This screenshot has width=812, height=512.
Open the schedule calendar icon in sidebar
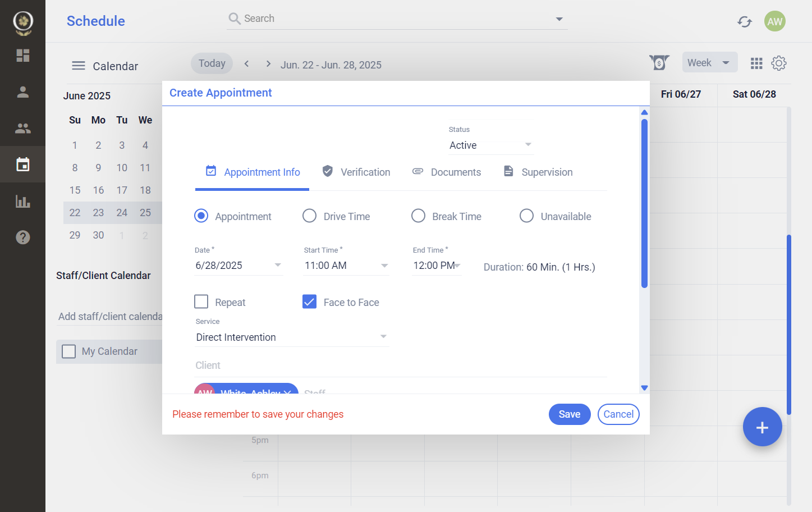click(x=23, y=164)
